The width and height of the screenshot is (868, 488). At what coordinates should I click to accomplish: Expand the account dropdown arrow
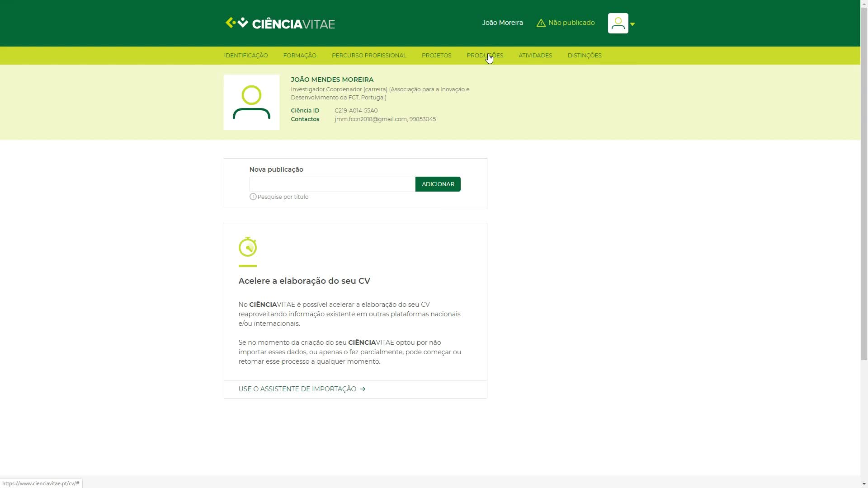click(632, 24)
